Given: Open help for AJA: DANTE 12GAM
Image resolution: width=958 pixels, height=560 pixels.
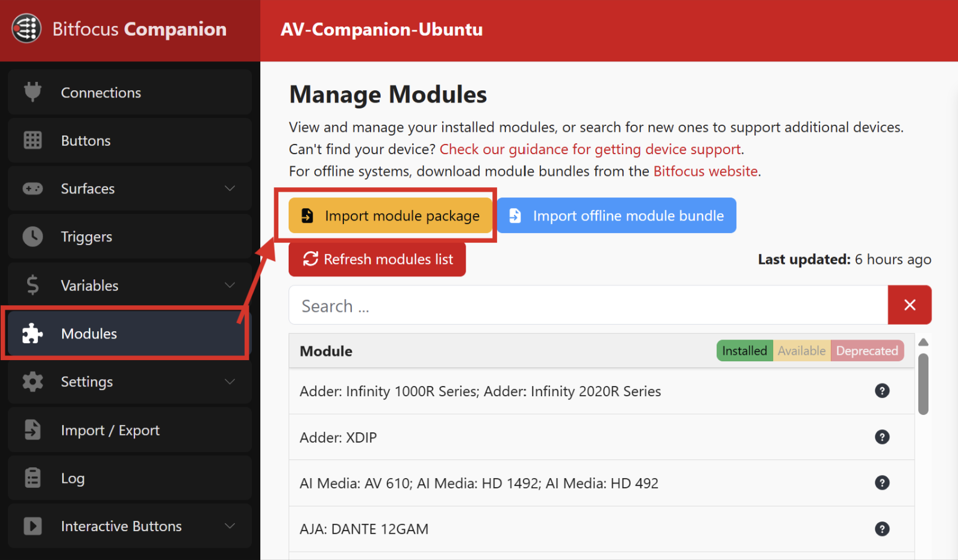Looking at the screenshot, I should (882, 529).
